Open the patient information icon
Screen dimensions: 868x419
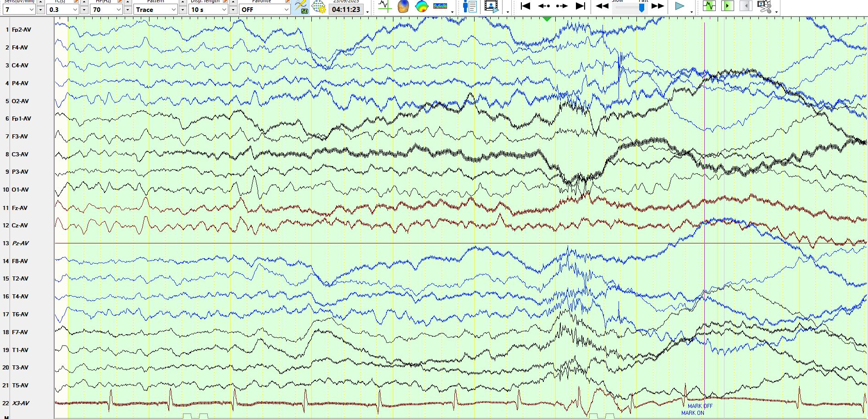[470, 6]
